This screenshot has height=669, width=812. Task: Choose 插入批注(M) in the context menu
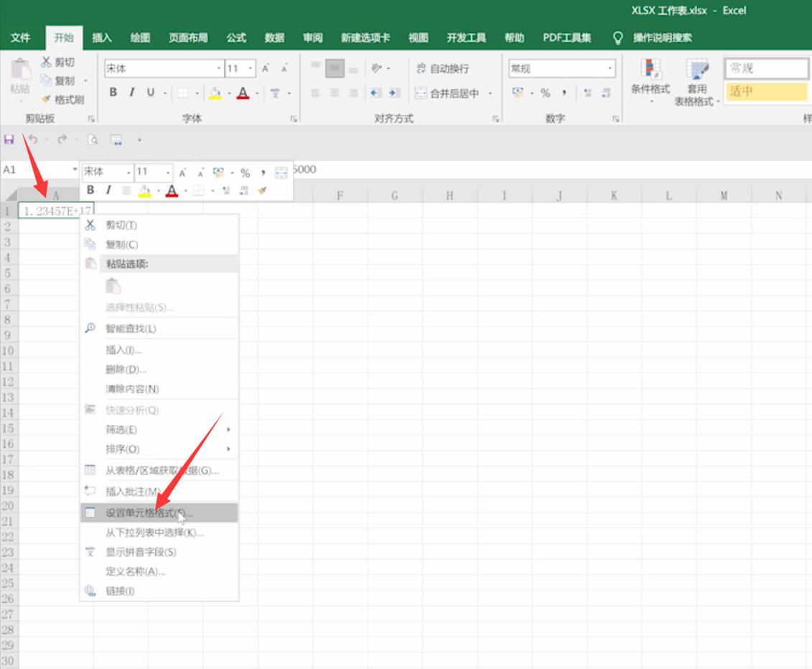point(159,492)
